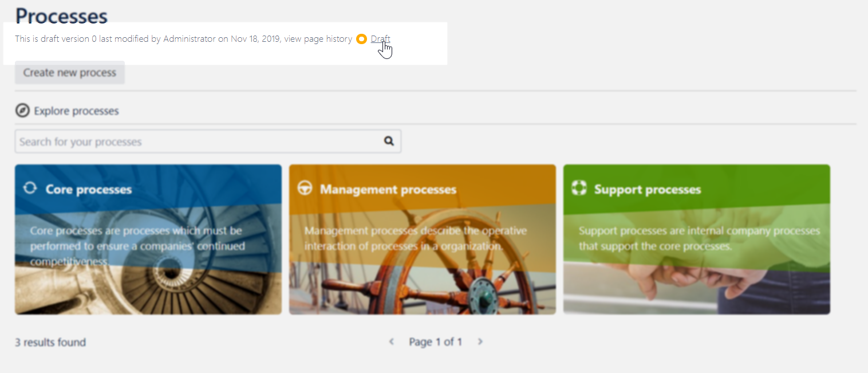Click the Create new process button
868x373 pixels.
tap(70, 73)
